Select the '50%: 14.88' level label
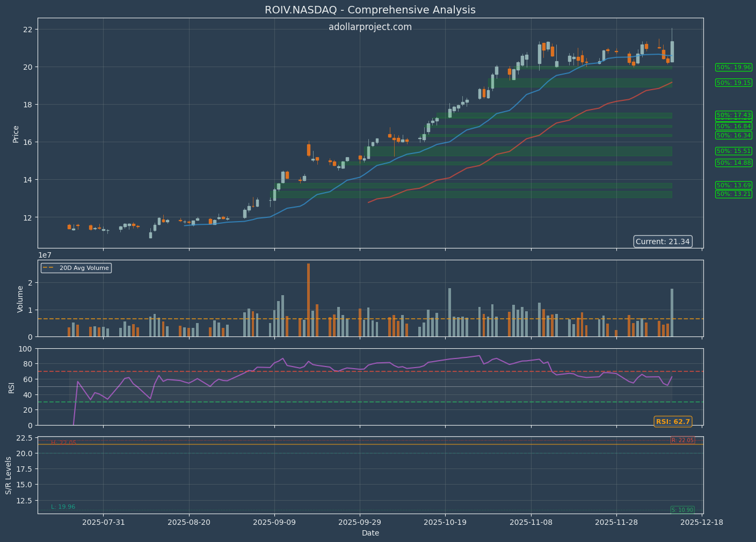 (733, 163)
